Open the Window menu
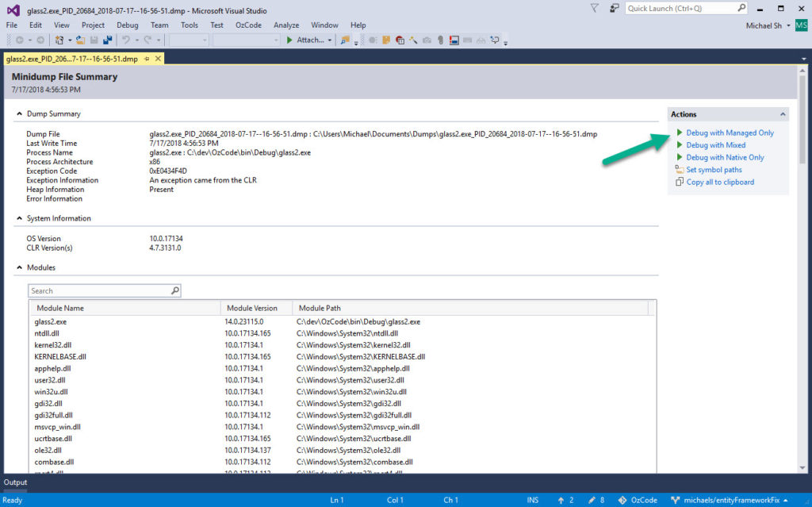812x507 pixels. pyautogui.click(x=324, y=25)
